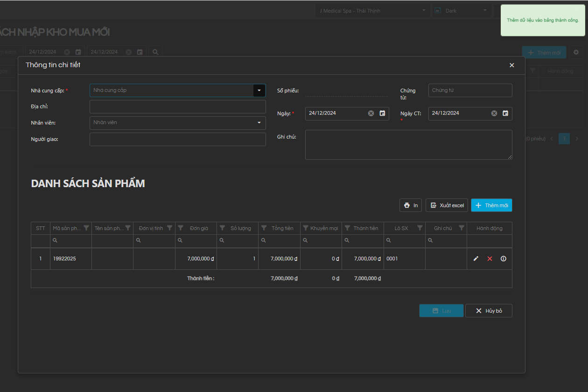
Task: Click filter icon on Mã sản phẩm column
Action: click(x=86, y=228)
